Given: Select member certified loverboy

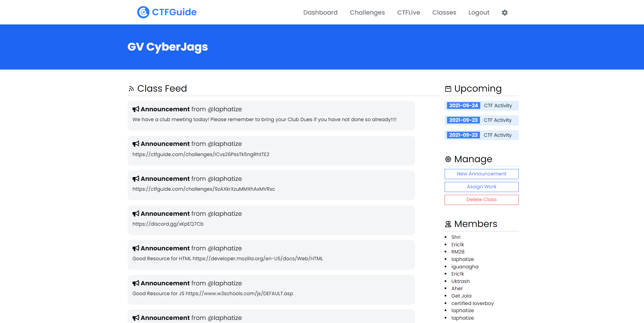Looking at the screenshot, I should (472, 303).
